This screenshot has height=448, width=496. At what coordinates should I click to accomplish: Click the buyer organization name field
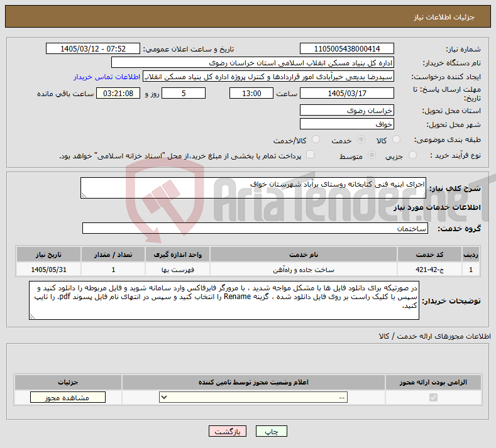click(253, 63)
